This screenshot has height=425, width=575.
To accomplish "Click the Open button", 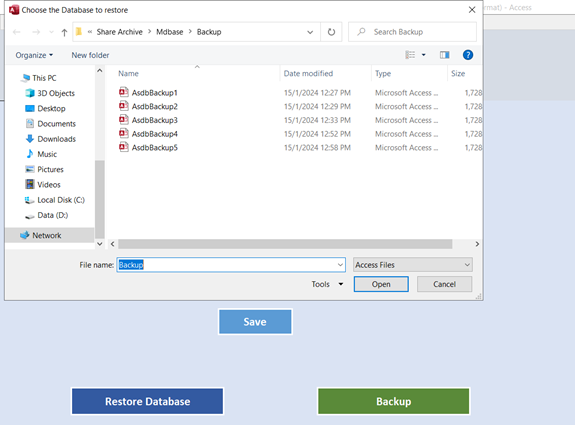I will pyautogui.click(x=381, y=284).
